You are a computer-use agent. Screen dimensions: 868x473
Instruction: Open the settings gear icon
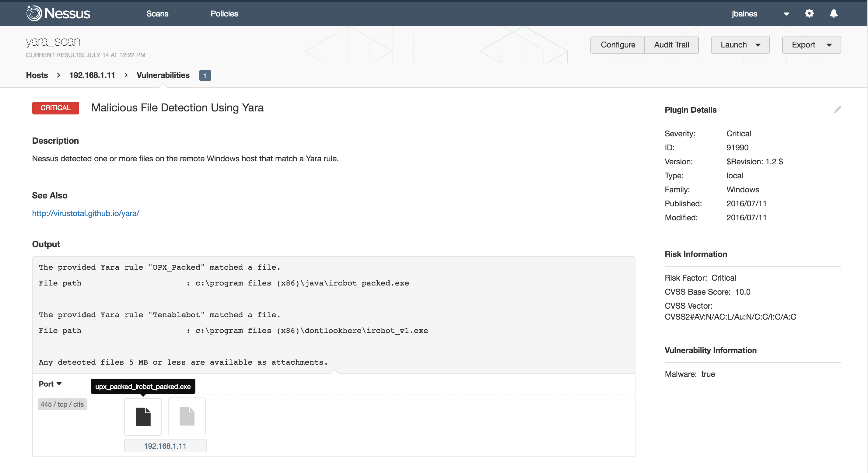click(x=809, y=13)
